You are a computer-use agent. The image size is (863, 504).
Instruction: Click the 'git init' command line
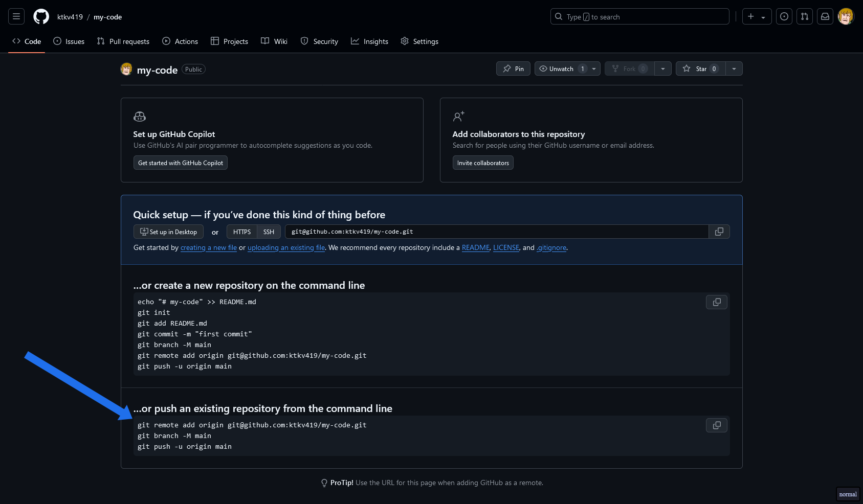point(154,312)
